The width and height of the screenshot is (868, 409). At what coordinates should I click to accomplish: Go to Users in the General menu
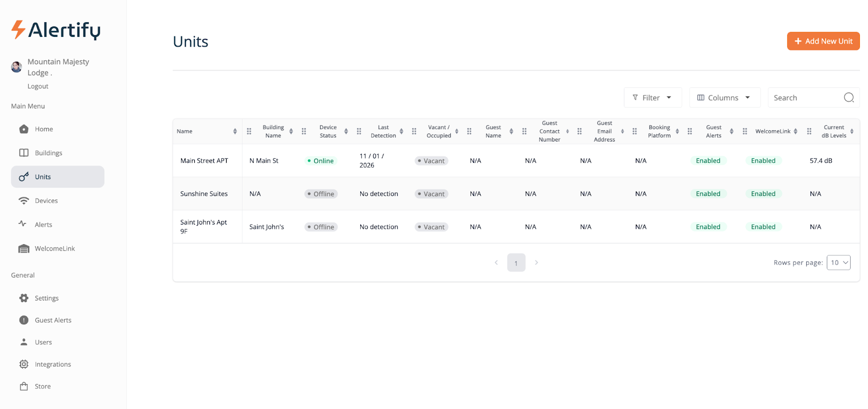43,342
